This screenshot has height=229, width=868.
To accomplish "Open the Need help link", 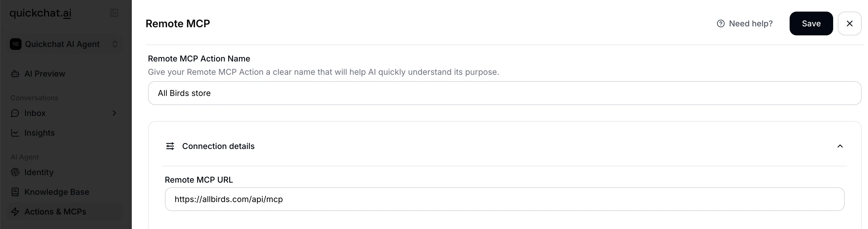I will pos(751,23).
